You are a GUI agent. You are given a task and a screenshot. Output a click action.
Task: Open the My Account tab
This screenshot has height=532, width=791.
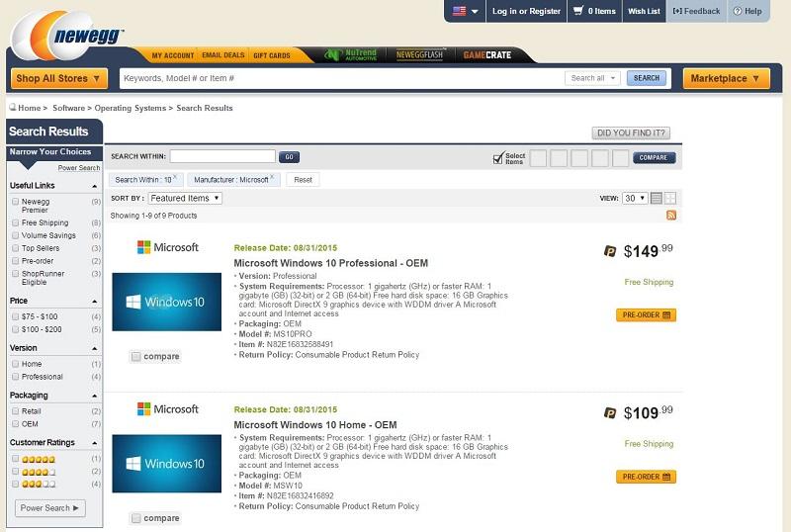pos(172,55)
